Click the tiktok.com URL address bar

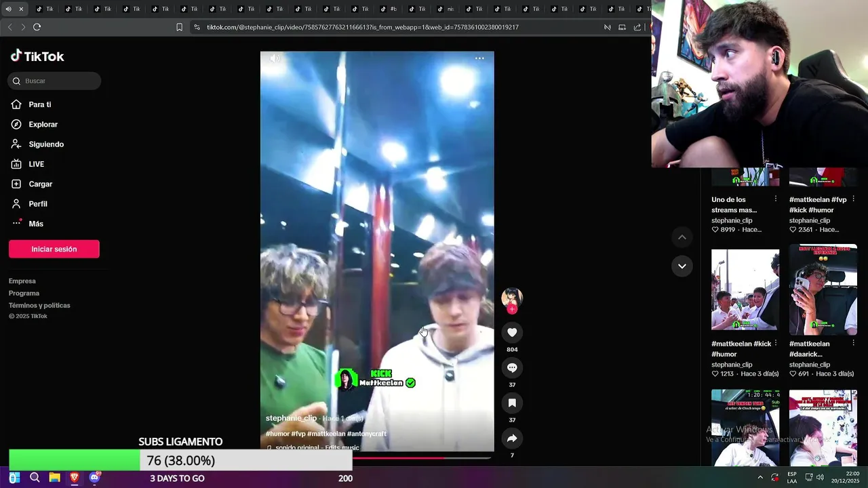click(x=363, y=27)
